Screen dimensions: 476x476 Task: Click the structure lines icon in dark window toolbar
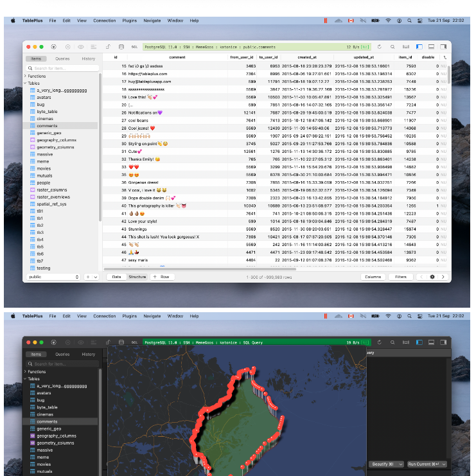click(x=94, y=342)
